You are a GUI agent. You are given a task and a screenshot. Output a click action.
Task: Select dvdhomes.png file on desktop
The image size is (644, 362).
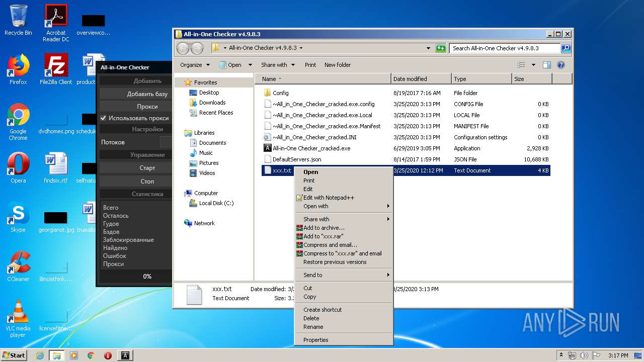56,123
